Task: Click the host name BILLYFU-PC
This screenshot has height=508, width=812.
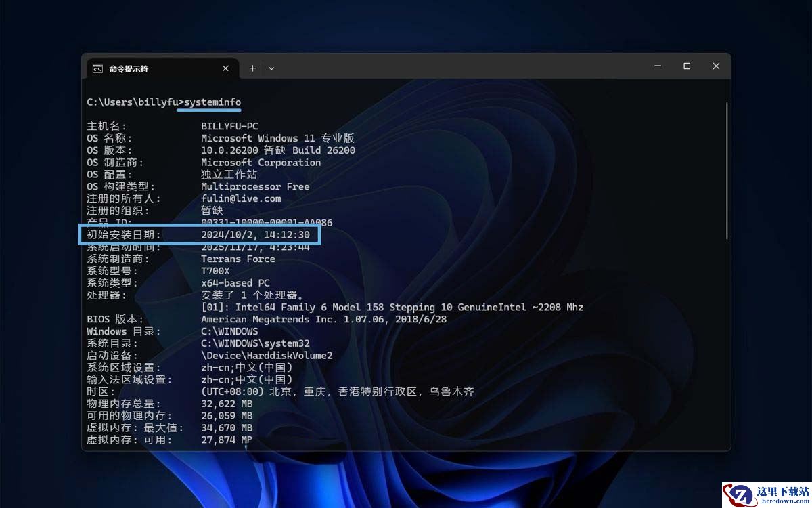Action: point(229,126)
